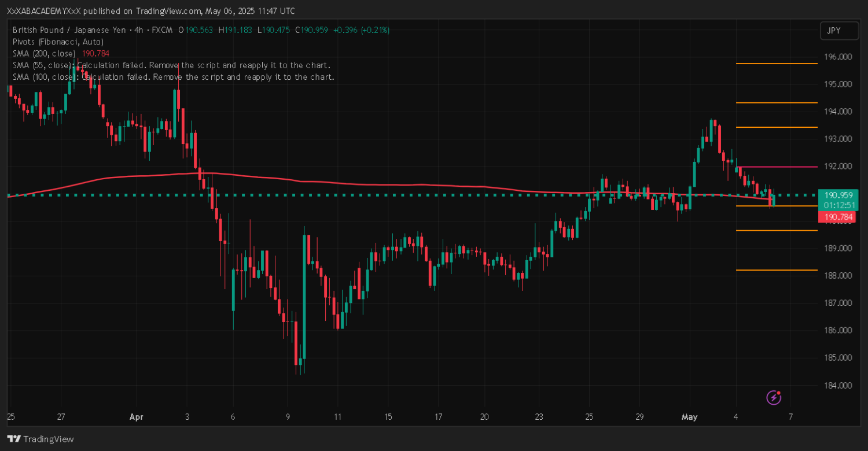This screenshot has width=868, height=451.
Task: Click the May label on the date axis
Action: 689,417
